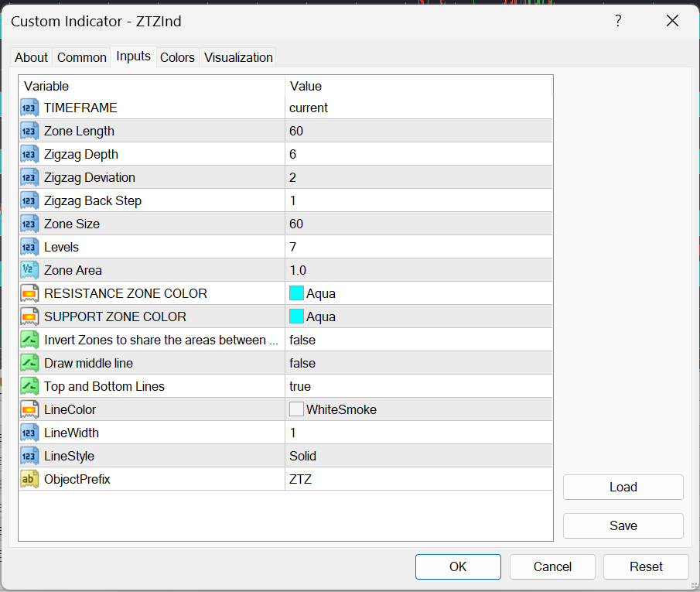Open the About tab
Viewport: 700px width, 592px height.
(31, 57)
